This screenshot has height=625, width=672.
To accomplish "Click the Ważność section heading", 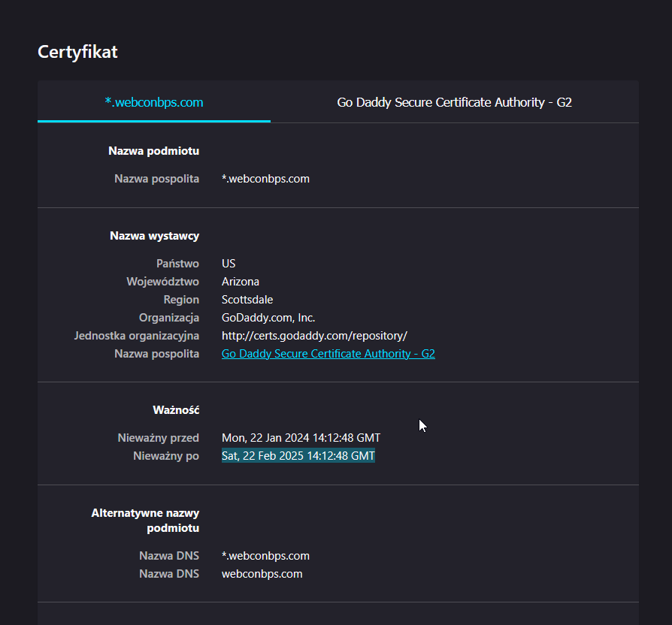I will tap(176, 410).
